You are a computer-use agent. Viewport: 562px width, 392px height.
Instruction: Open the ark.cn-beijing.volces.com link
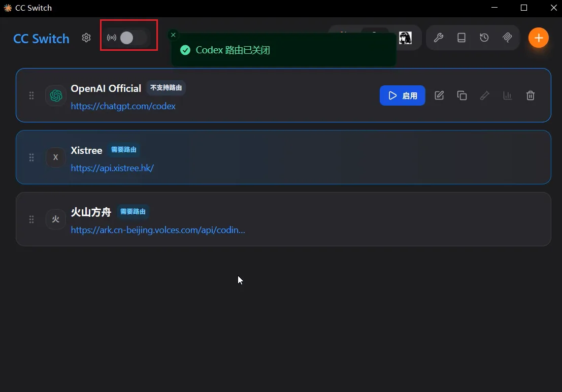[x=158, y=230]
